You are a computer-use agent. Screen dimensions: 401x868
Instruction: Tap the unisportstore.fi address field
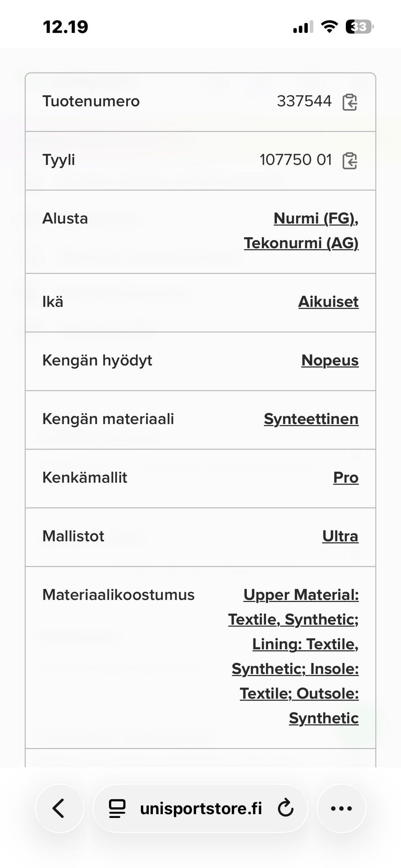[x=200, y=808]
